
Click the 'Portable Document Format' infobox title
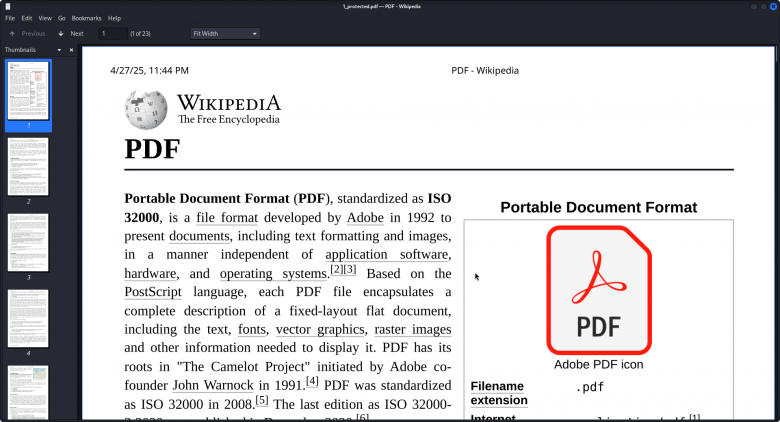(x=598, y=208)
